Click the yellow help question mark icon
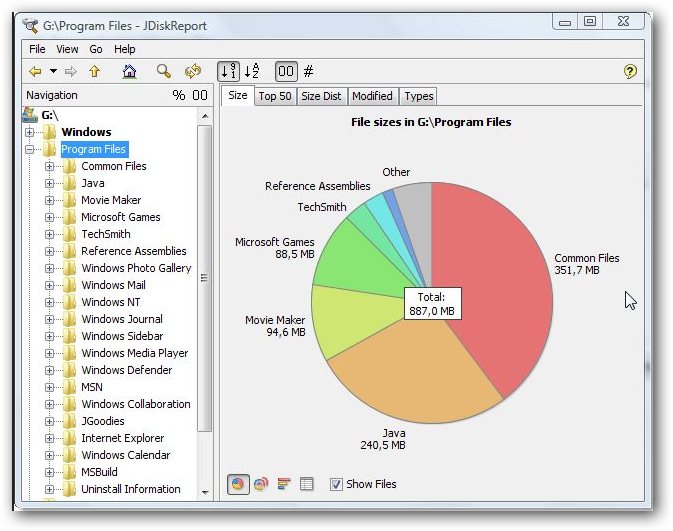 pos(630,71)
